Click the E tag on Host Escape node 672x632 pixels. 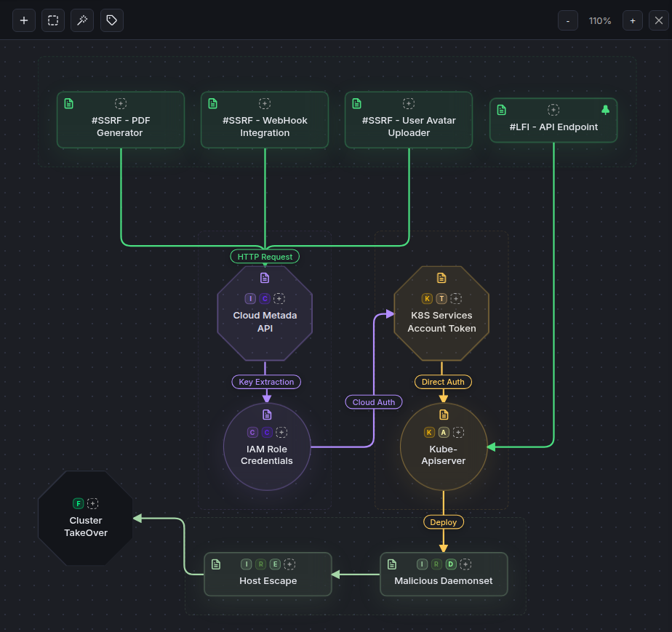(275, 564)
